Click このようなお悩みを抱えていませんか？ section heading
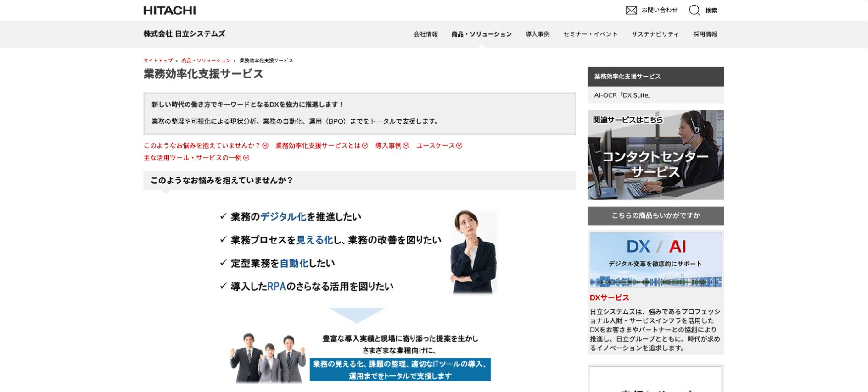Image resolution: width=868 pixels, height=392 pixels. pos(359,181)
